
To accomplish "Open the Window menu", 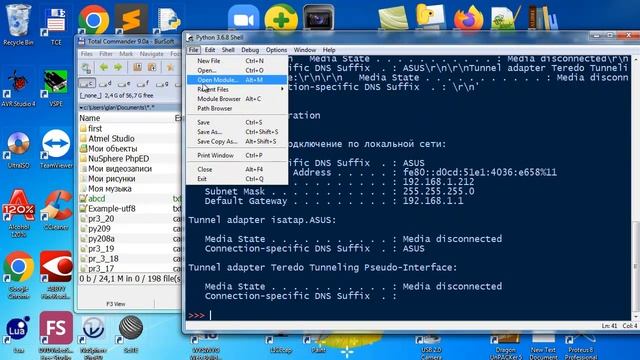I will (x=305, y=50).
